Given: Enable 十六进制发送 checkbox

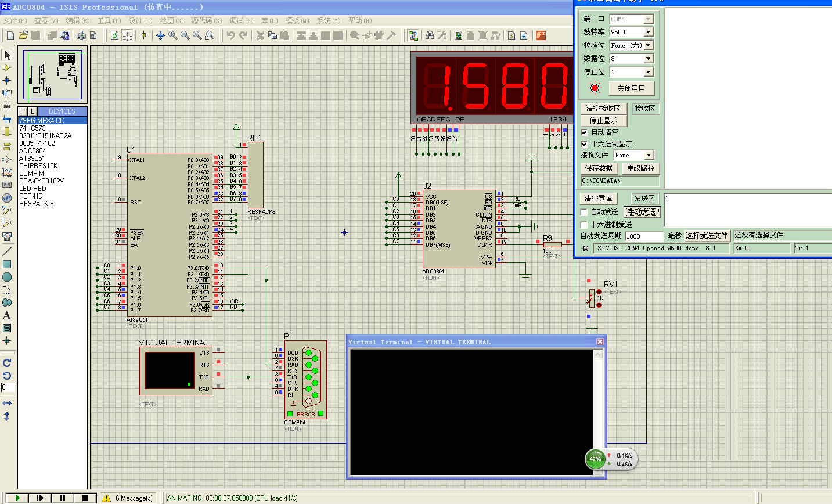Looking at the screenshot, I should coord(584,225).
